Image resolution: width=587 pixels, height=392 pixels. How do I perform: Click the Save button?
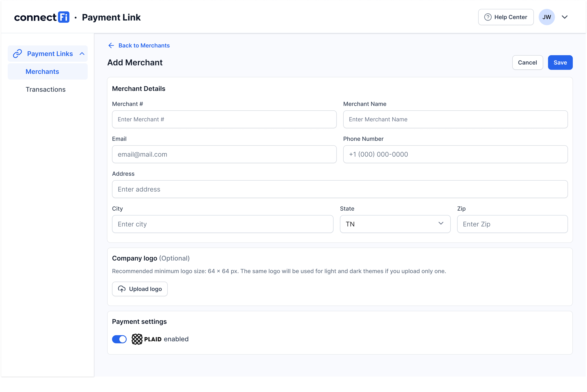pos(560,62)
